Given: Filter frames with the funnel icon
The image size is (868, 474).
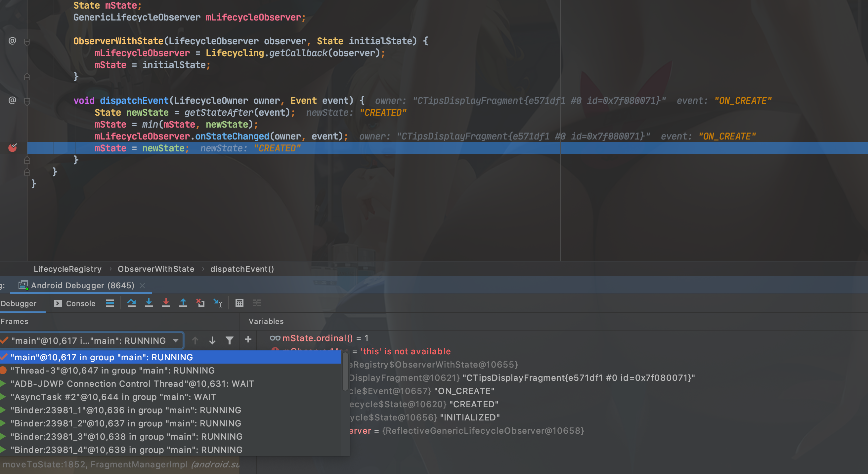Looking at the screenshot, I should (230, 340).
